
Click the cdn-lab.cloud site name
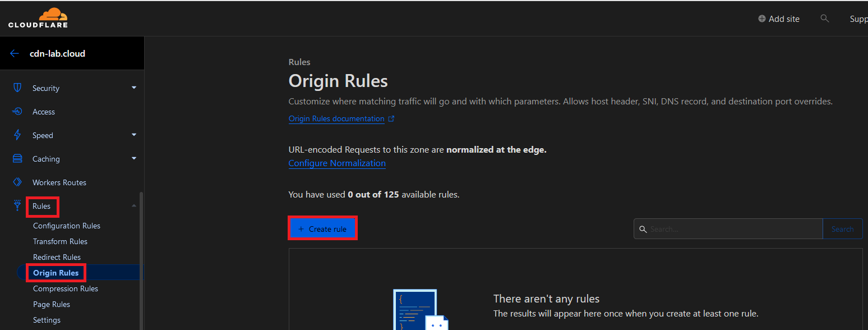click(57, 54)
